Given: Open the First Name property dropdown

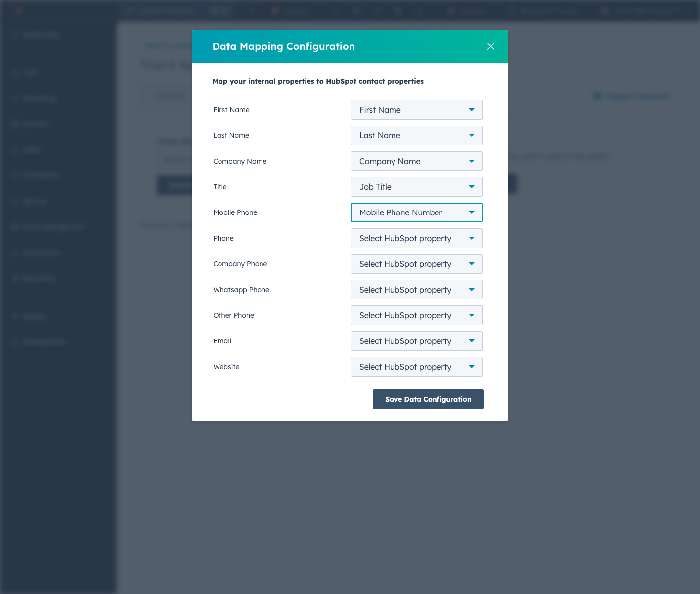Looking at the screenshot, I should click(417, 110).
